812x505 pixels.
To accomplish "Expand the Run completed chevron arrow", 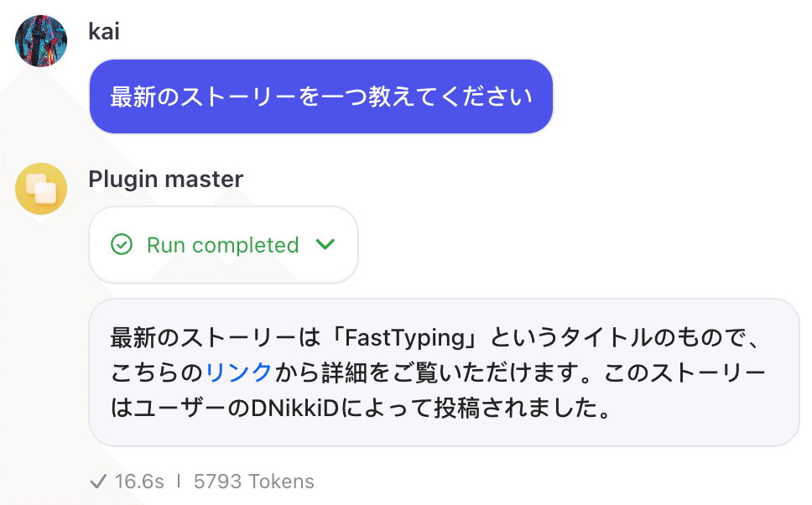I will [325, 245].
